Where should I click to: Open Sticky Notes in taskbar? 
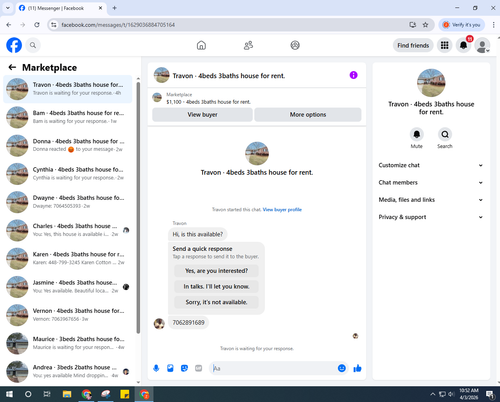125,394
